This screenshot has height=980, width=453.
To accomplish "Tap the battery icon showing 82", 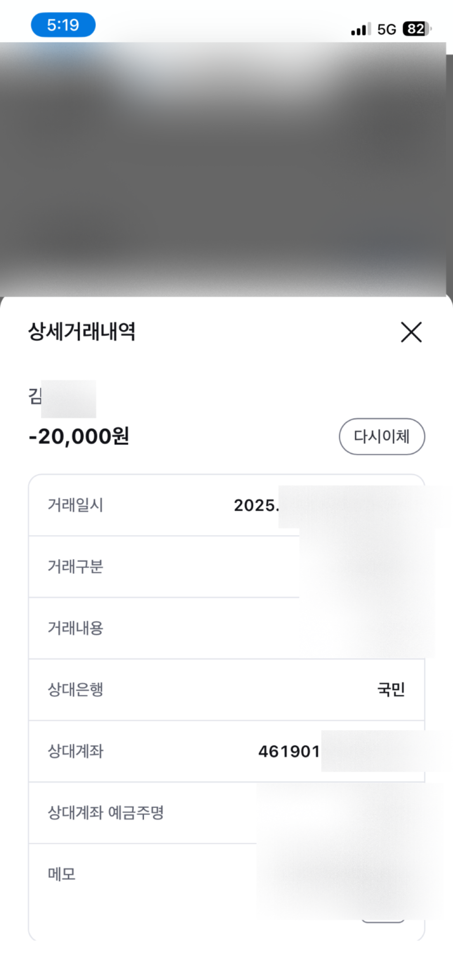I will tap(416, 29).
